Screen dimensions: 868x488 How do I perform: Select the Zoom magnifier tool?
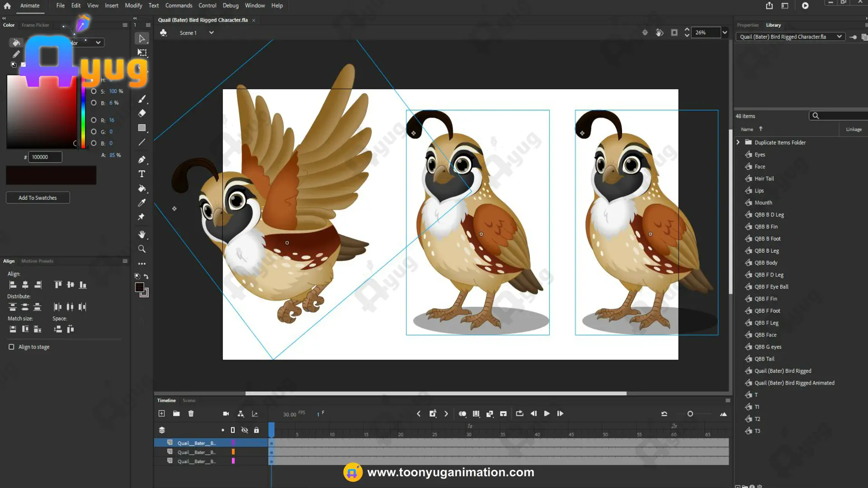point(142,249)
